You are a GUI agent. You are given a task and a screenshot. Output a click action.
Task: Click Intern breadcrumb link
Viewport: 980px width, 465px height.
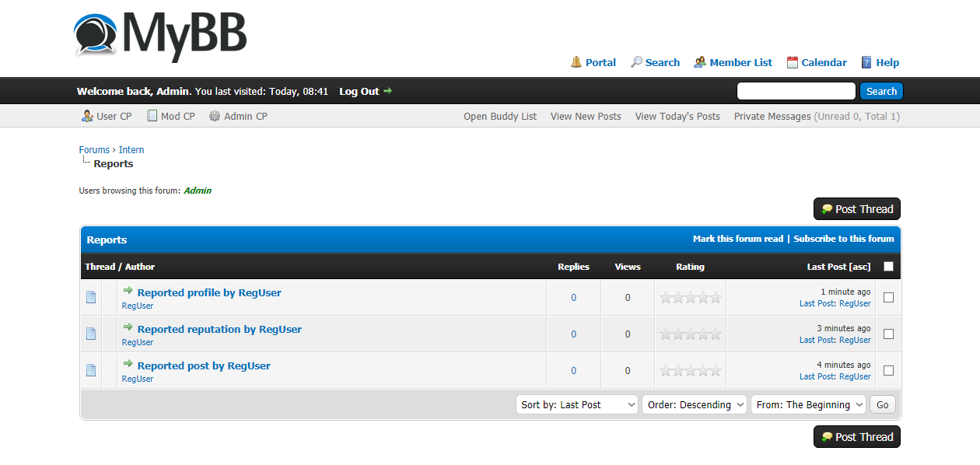pyautogui.click(x=131, y=149)
